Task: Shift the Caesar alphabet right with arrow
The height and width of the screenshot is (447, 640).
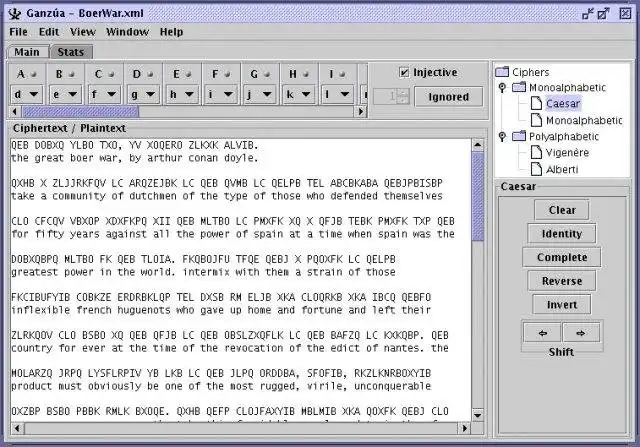Action: tap(581, 333)
